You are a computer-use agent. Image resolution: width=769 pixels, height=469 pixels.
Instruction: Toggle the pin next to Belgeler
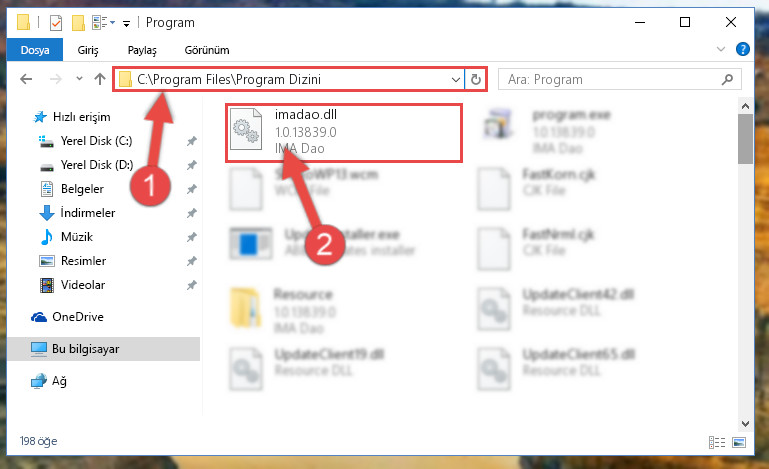tap(191, 189)
